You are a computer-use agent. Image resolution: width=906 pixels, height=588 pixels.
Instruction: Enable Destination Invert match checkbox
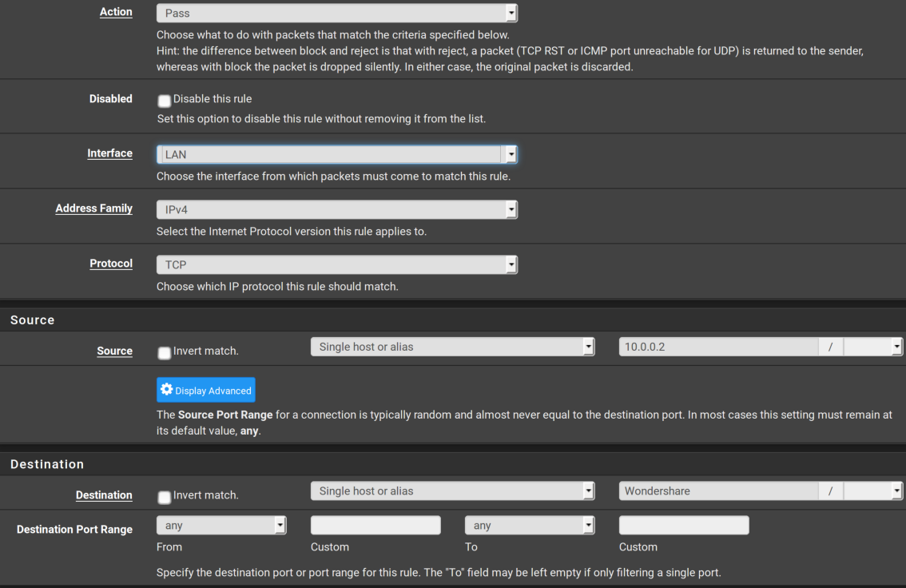pyautogui.click(x=165, y=497)
